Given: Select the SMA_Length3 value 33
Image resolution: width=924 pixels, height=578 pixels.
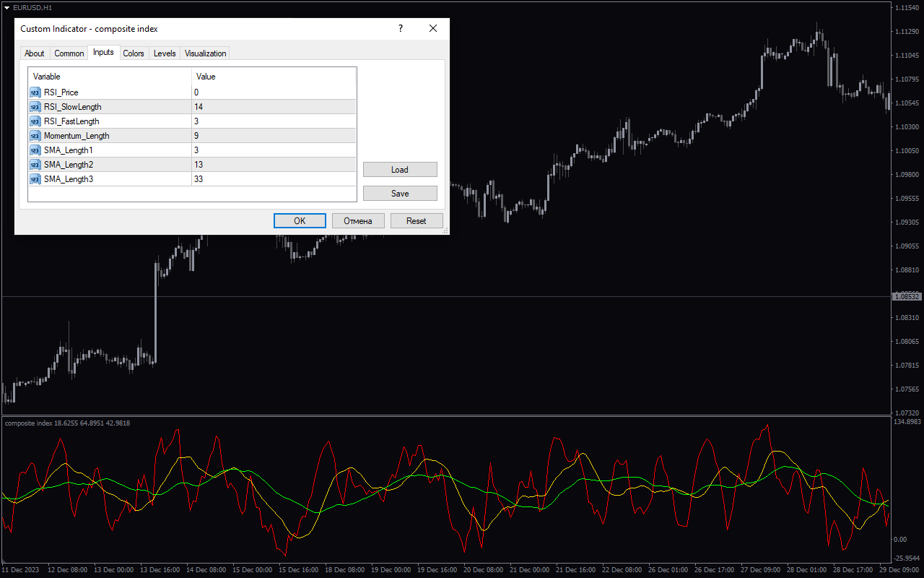Looking at the screenshot, I should (274, 179).
